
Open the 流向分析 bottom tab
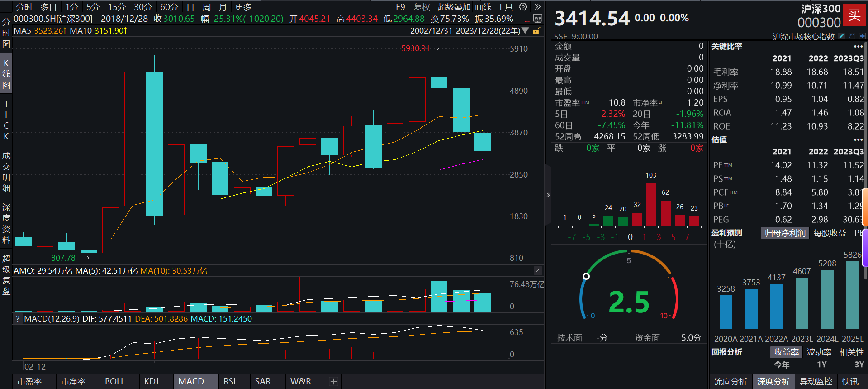(x=731, y=382)
